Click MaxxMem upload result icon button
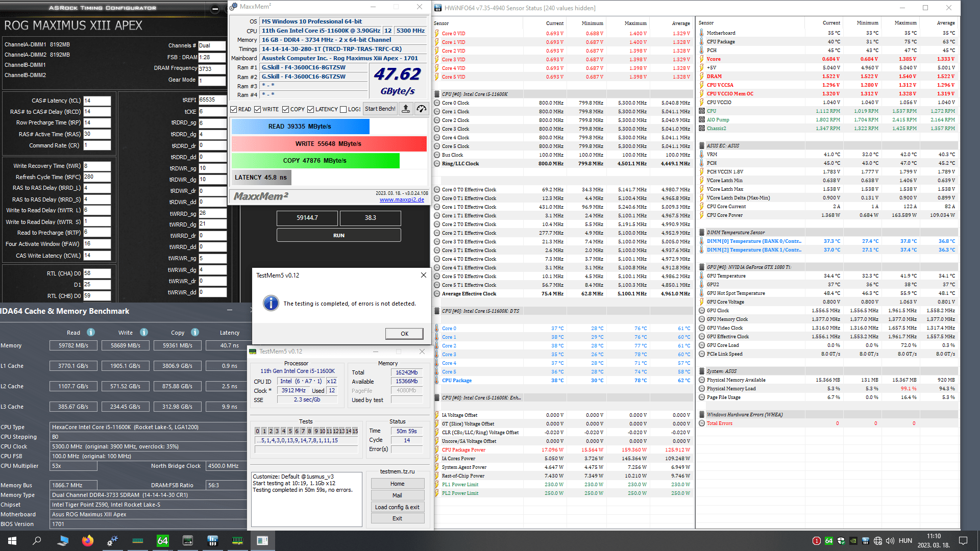 [x=406, y=109]
